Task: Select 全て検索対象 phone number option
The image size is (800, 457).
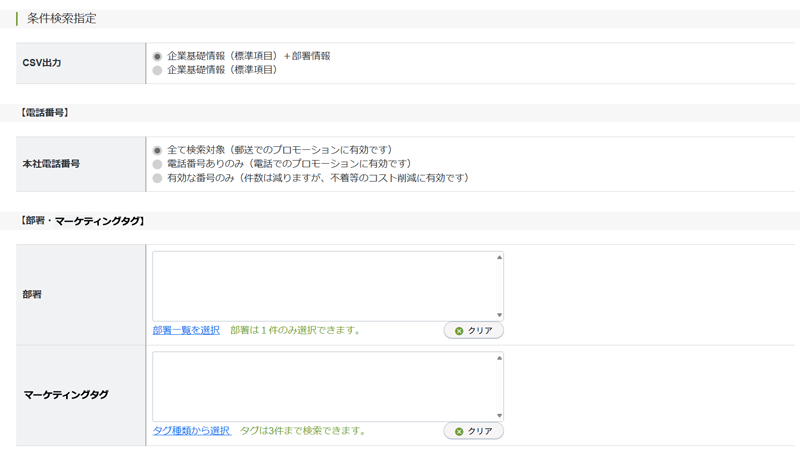Action: (157, 149)
